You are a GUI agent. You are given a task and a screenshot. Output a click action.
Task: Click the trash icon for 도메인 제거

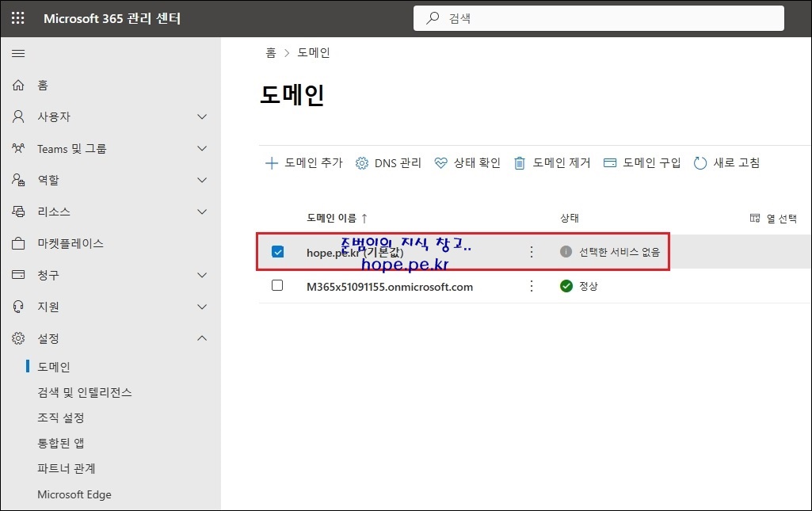[520, 163]
